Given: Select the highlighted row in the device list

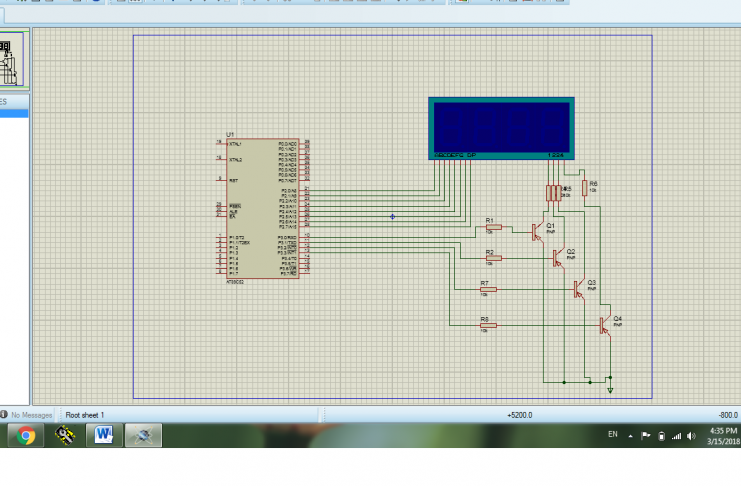Looking at the screenshot, I should pos(14,113).
